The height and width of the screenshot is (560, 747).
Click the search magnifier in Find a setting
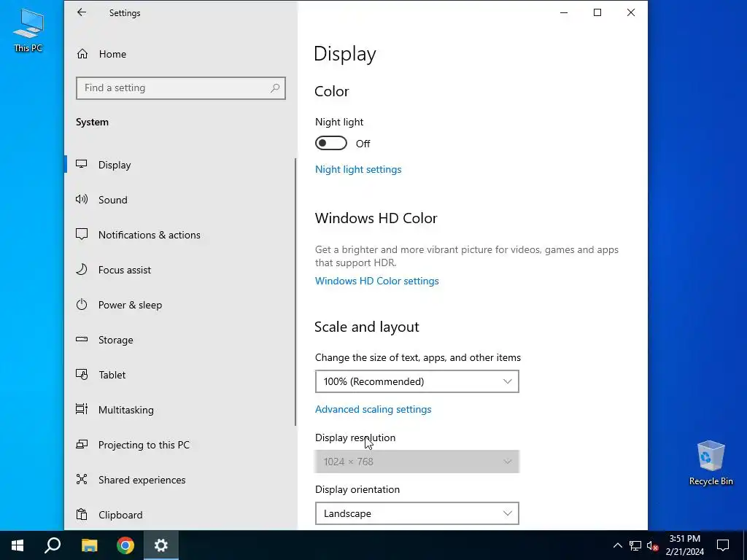(275, 87)
